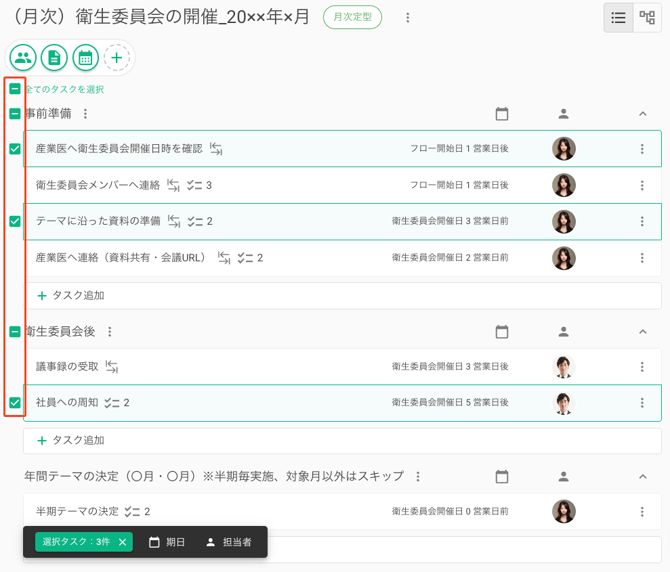This screenshot has height=572, width=670.
Task: Open menu for 議事録の受取 row
Action: pyautogui.click(x=642, y=367)
